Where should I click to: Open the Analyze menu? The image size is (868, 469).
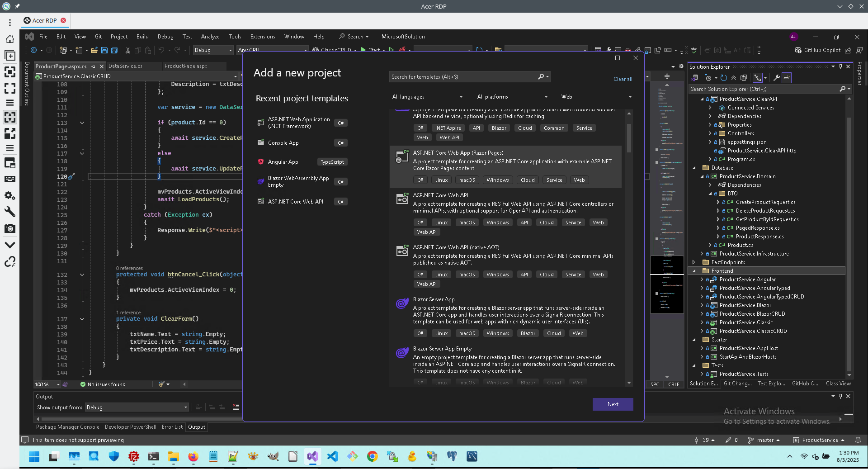click(210, 37)
